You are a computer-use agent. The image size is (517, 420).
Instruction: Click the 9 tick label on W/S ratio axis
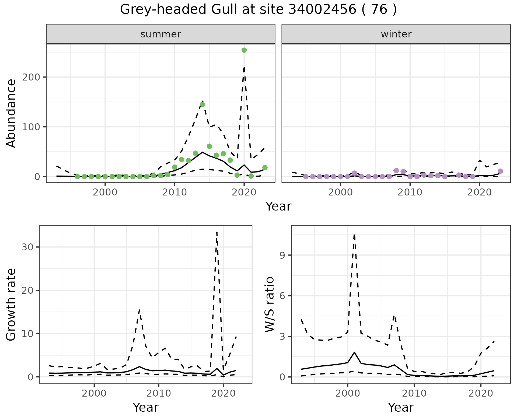click(x=282, y=255)
